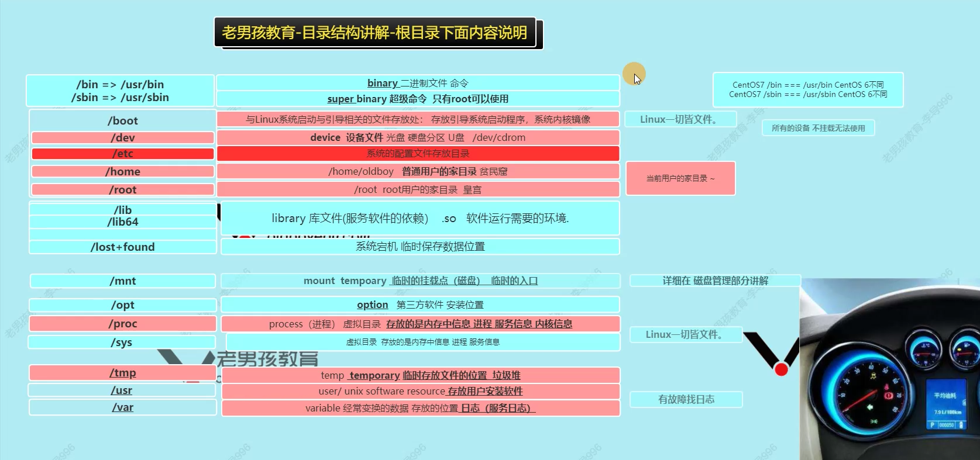Click the '系统的配置文件存放目录' red description bar

click(x=418, y=154)
